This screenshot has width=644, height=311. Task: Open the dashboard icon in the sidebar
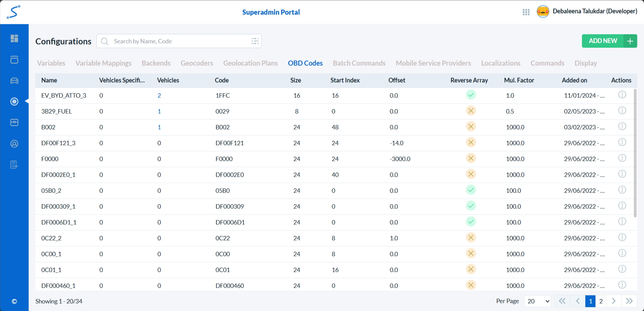(14, 38)
